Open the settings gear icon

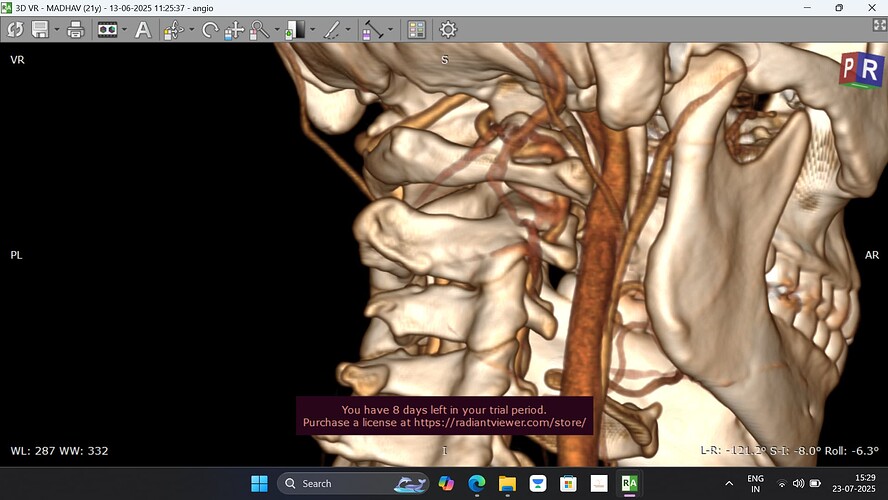(x=447, y=29)
